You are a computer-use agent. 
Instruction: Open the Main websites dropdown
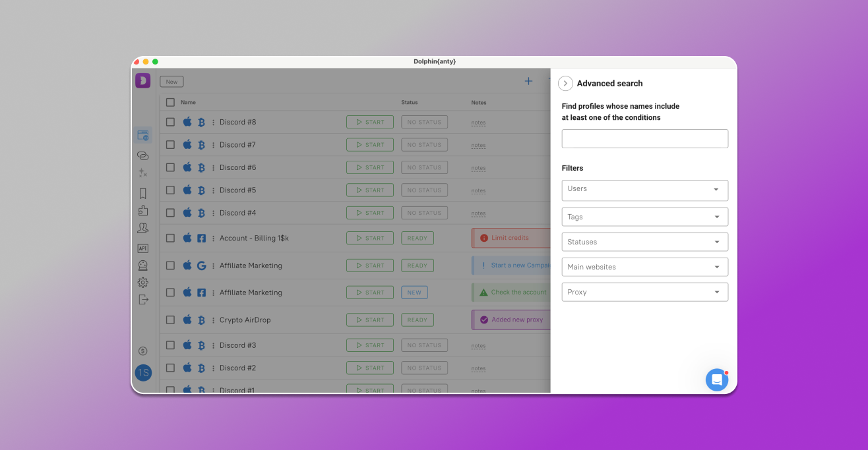point(644,267)
